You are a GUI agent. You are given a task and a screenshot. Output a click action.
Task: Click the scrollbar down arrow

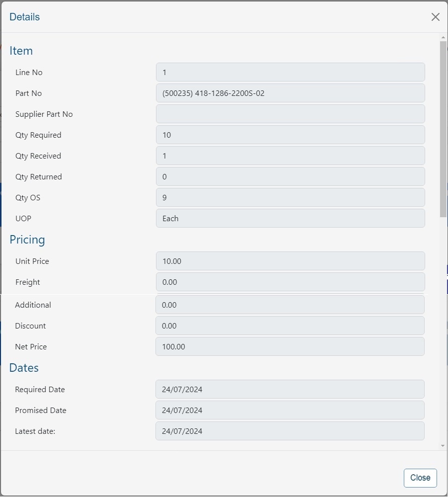coord(443,446)
